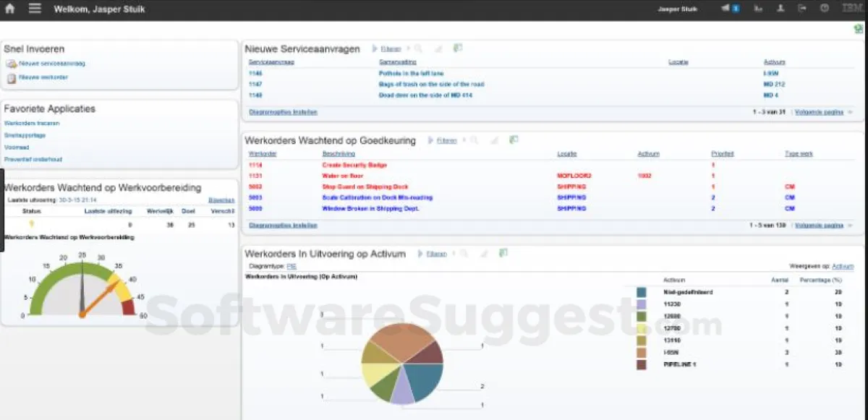Click green export icon in Wachtend op Goedkeuring

pos(514,140)
